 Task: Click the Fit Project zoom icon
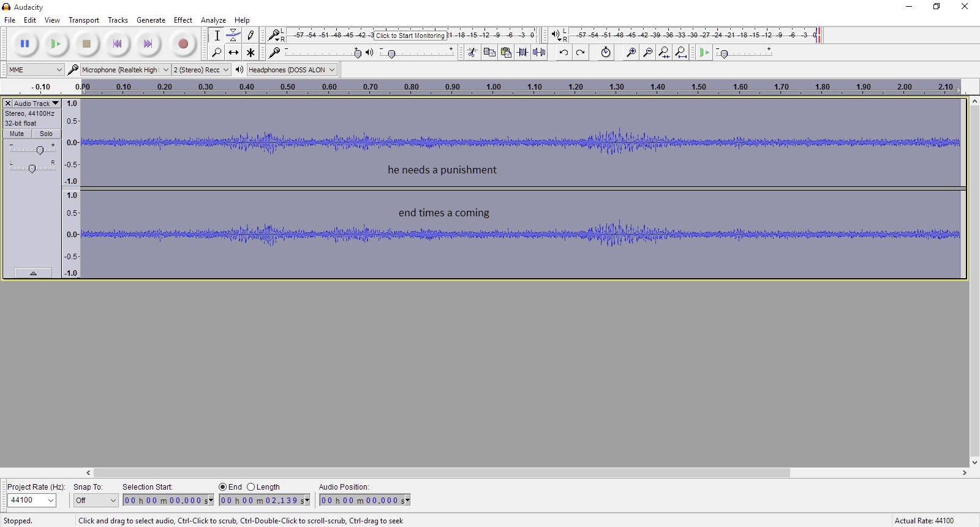pos(680,53)
